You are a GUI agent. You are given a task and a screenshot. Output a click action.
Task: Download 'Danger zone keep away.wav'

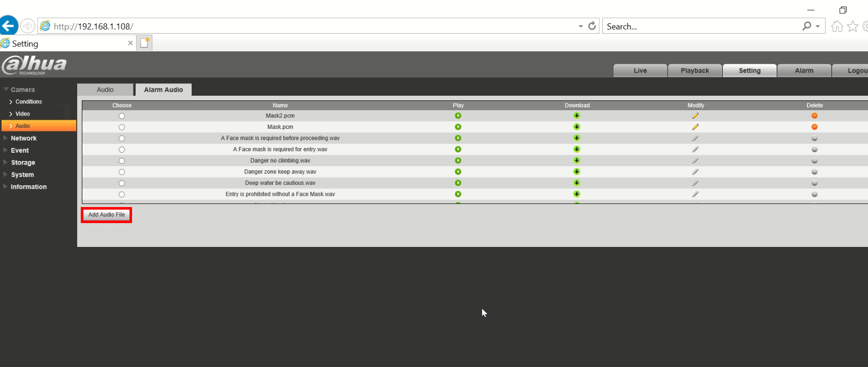[x=576, y=172]
